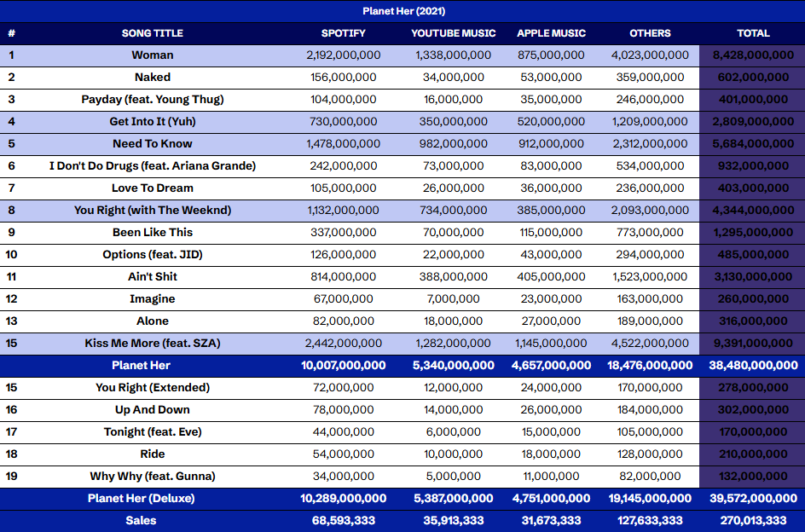Click 'You Right (Extended)' title
Screen dimensions: 805x532
click(153, 387)
